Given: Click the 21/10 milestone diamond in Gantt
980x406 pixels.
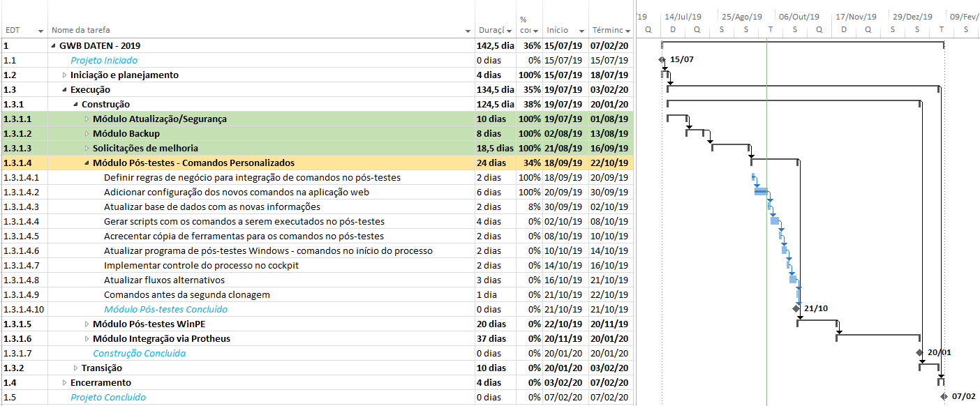Looking at the screenshot, I should [796, 308].
